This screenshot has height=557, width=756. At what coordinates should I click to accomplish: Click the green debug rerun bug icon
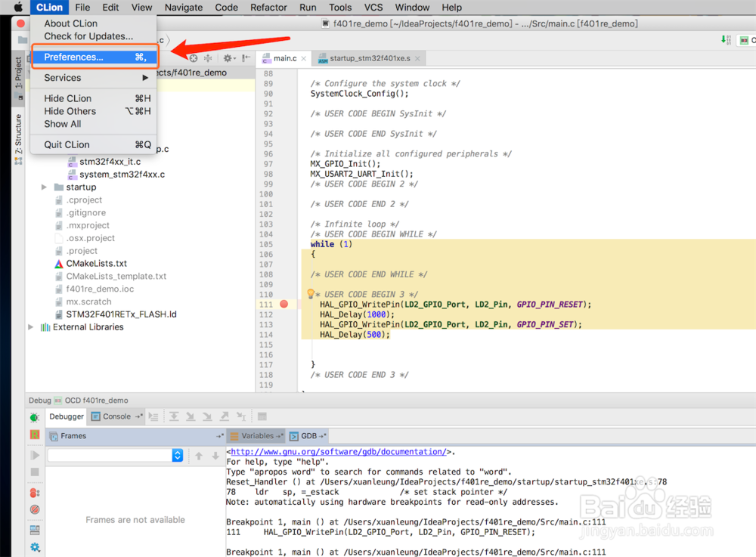35,417
